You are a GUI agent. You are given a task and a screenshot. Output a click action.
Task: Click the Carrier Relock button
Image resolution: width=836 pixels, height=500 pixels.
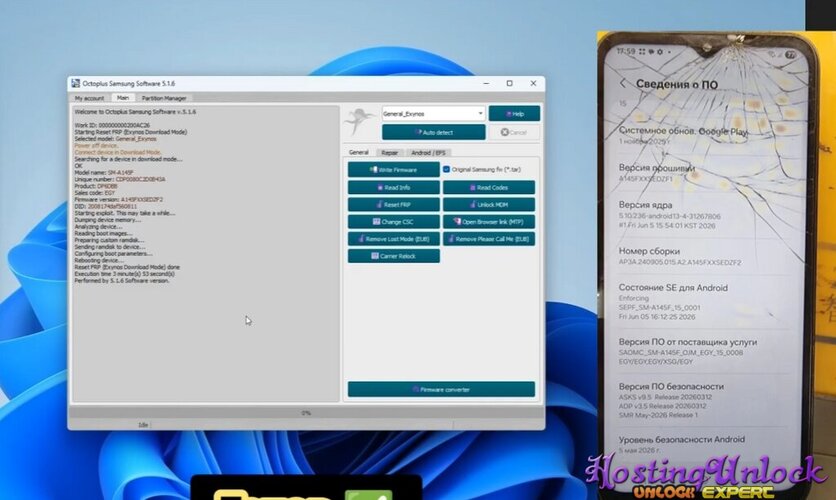pos(393,256)
